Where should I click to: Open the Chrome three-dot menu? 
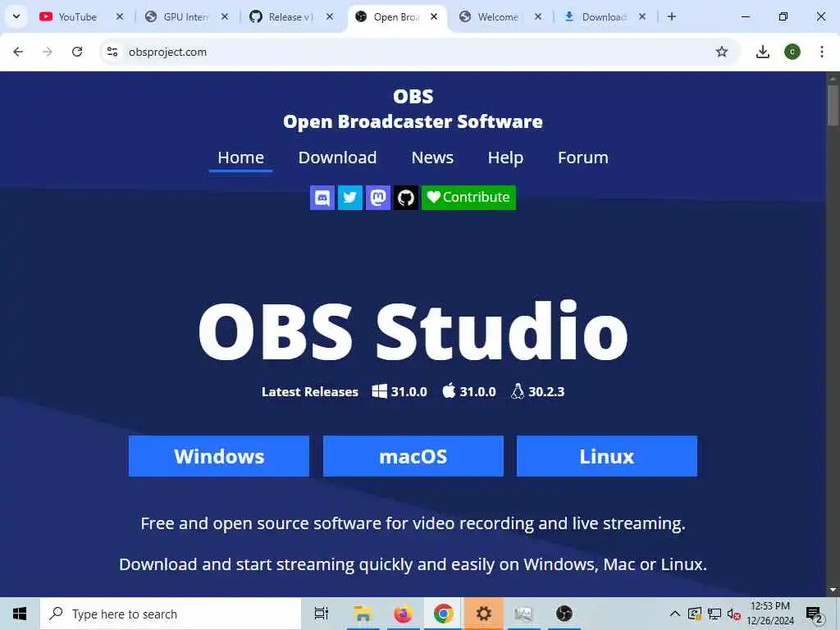822,52
